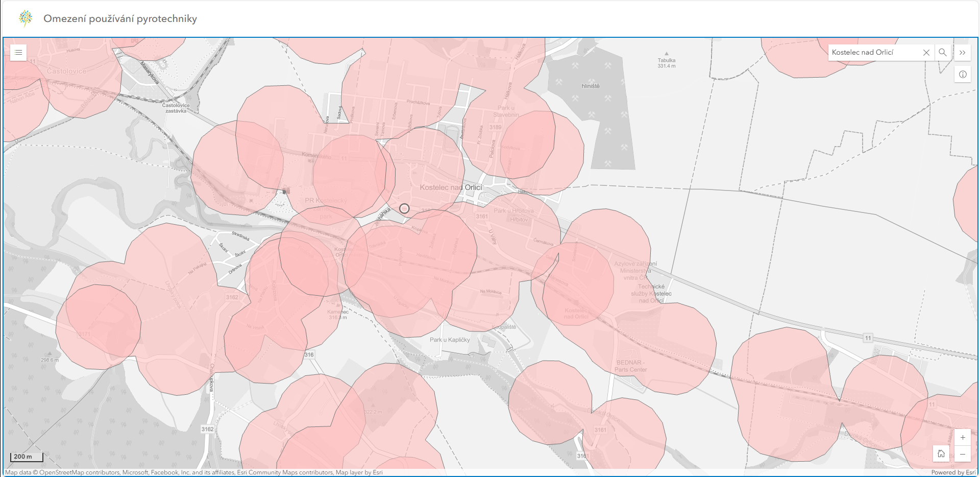Open the layer list menu button
The height and width of the screenshot is (477, 980).
coord(18,53)
